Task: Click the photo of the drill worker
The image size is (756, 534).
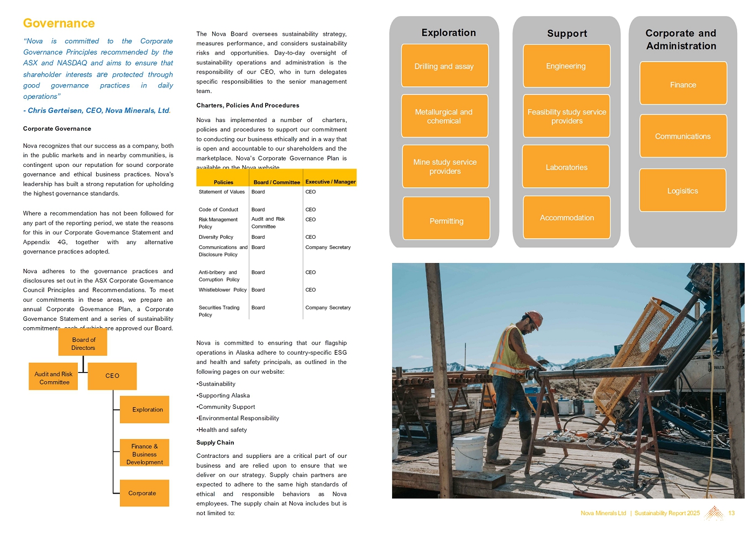Action: click(568, 381)
